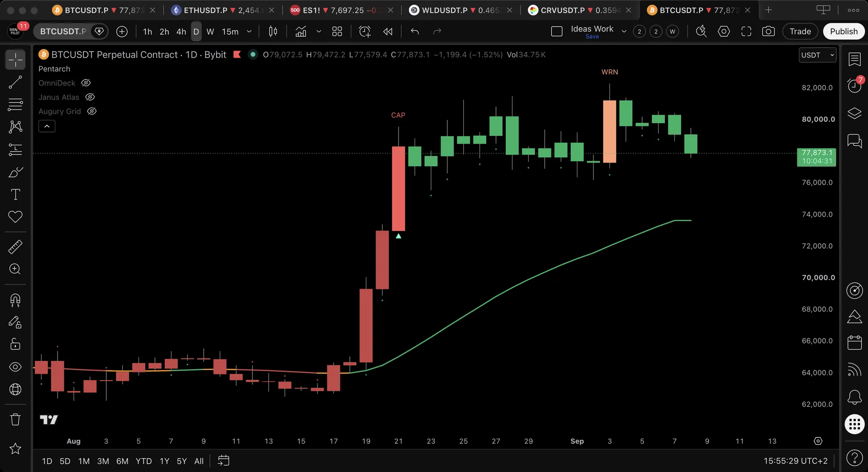Toggle Augury Grid indicator visibility

pyautogui.click(x=92, y=111)
